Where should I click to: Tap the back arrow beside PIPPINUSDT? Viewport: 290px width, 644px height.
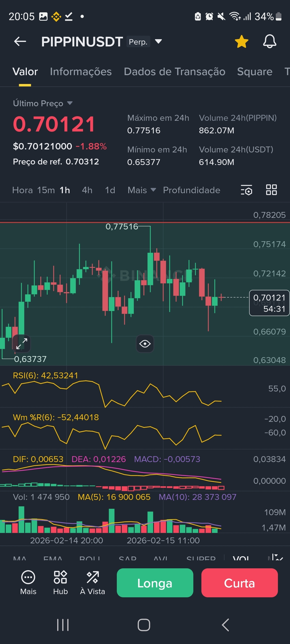20,42
